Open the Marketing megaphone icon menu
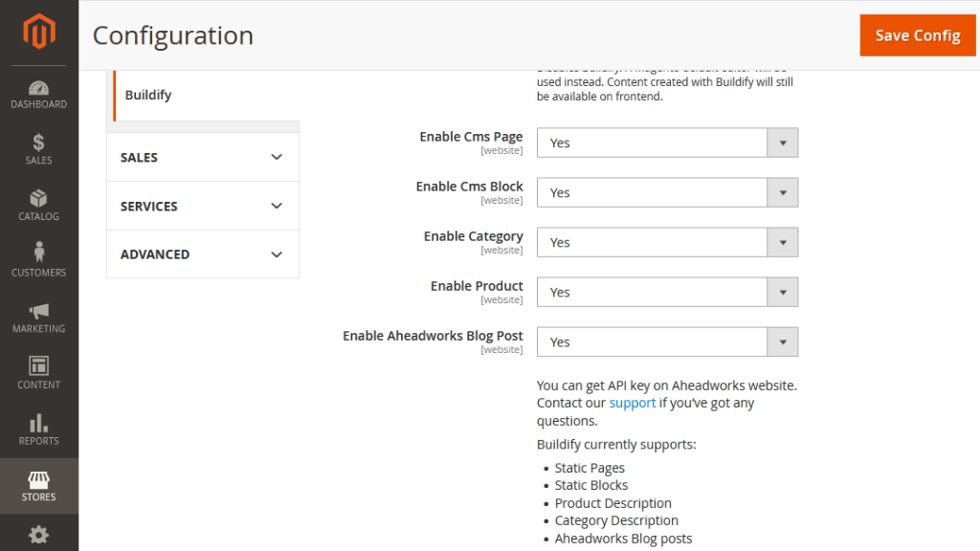Viewport: 980px width, 551px height. click(38, 318)
